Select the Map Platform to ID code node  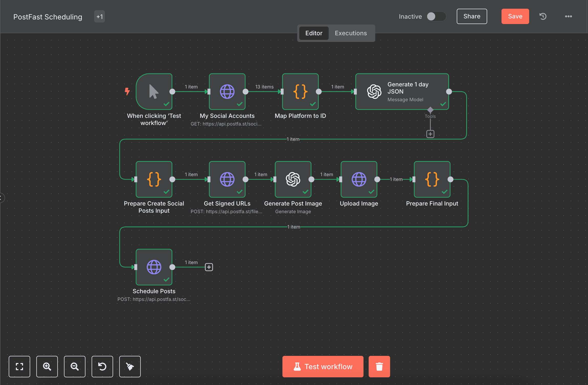click(300, 92)
